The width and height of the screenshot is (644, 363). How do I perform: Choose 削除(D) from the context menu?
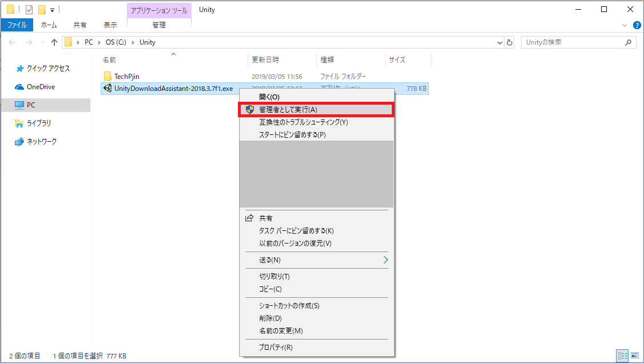(316, 318)
